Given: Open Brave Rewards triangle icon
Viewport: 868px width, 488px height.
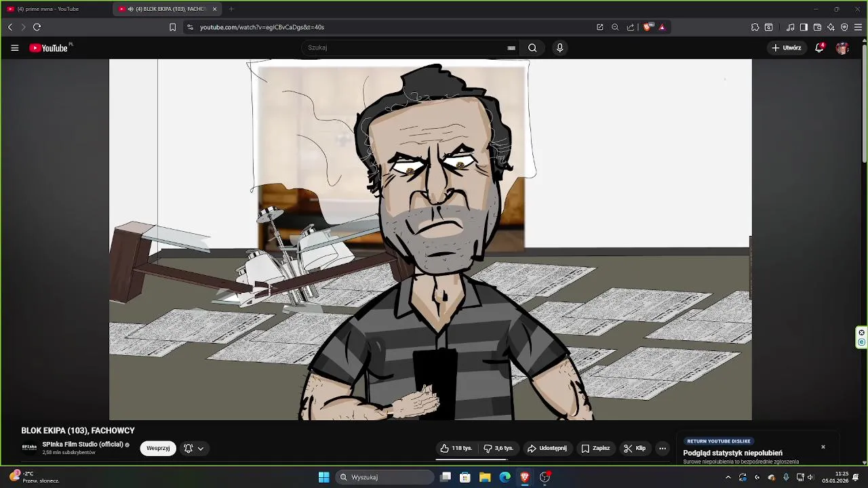Looking at the screenshot, I should (662, 27).
